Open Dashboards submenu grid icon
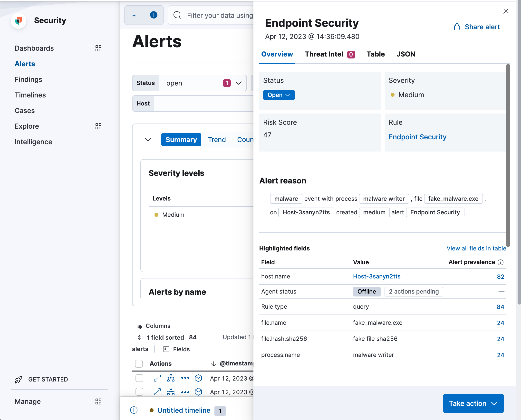This screenshot has width=521, height=420. point(98,48)
